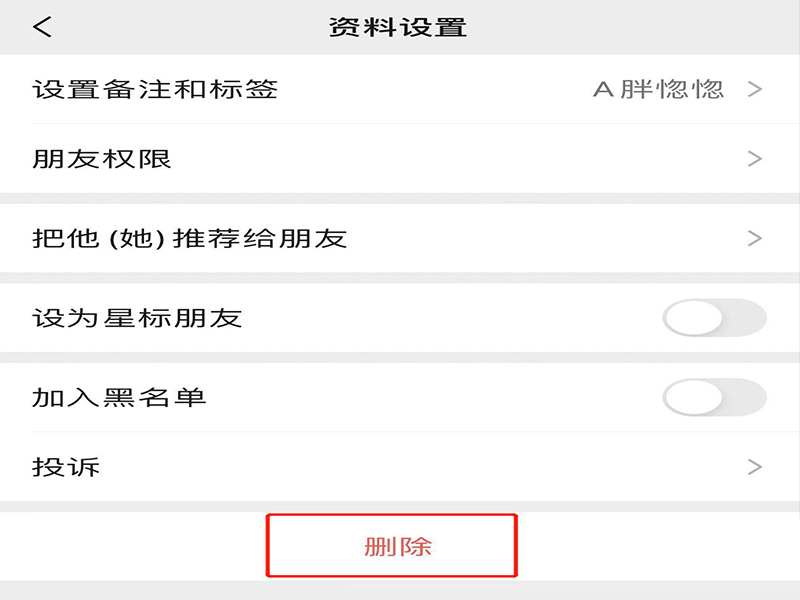Click the chevron beside 设置备注和标签
Screen dimensions: 800x600
point(755,89)
